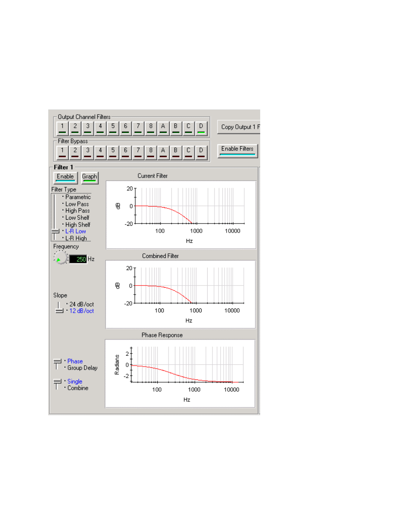Toggle Filter Bypass button 7
Viewport: 411px width, 532px height.
138,152
